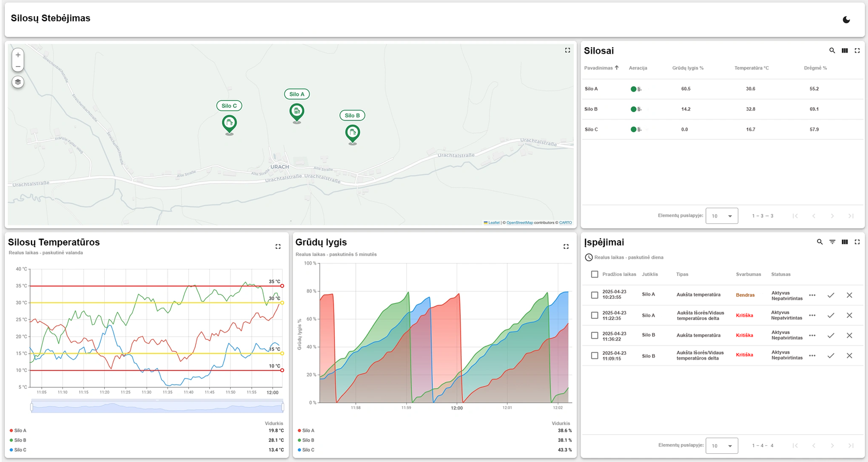The width and height of the screenshot is (868, 462).
Task: Open the map layers selector
Action: point(18,82)
